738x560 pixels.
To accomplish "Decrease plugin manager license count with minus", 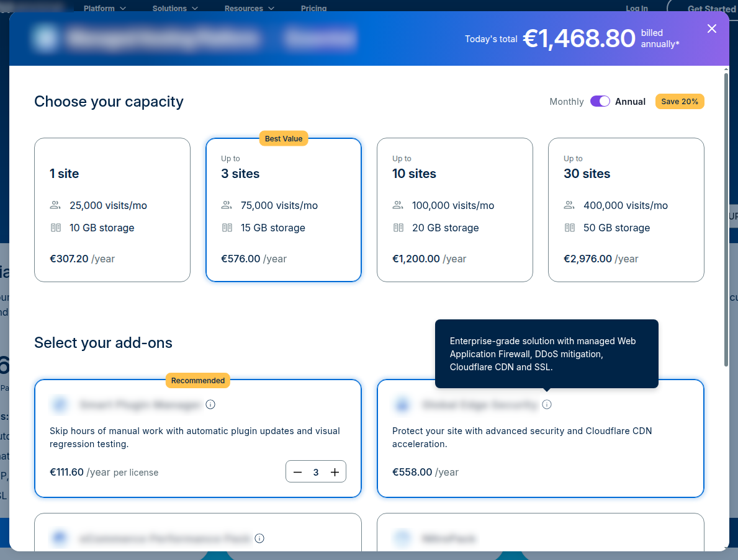I will (x=297, y=472).
